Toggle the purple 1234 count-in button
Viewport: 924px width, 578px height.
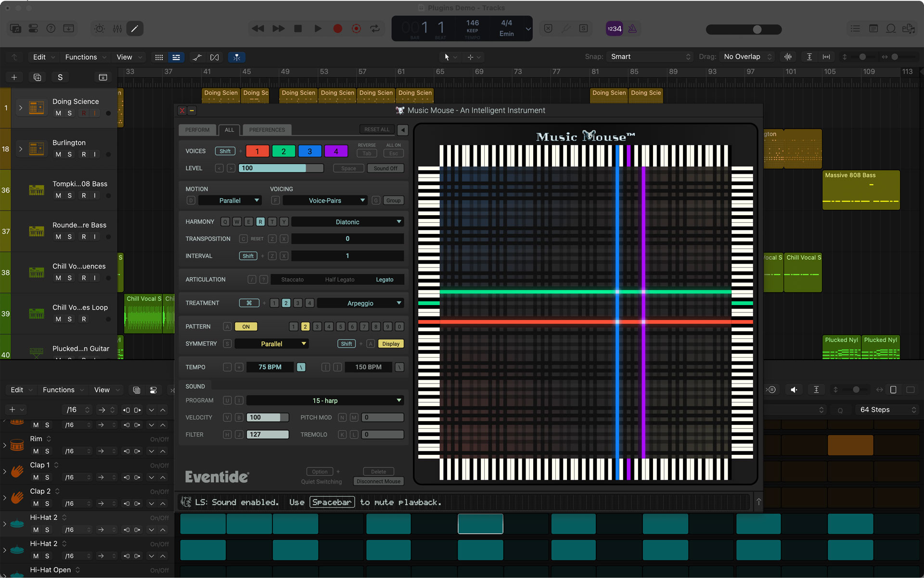(x=614, y=29)
